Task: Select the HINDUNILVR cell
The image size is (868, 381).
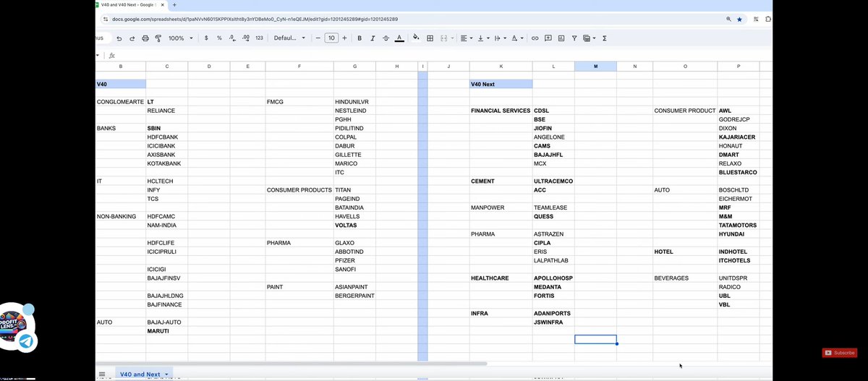Action: click(354, 102)
